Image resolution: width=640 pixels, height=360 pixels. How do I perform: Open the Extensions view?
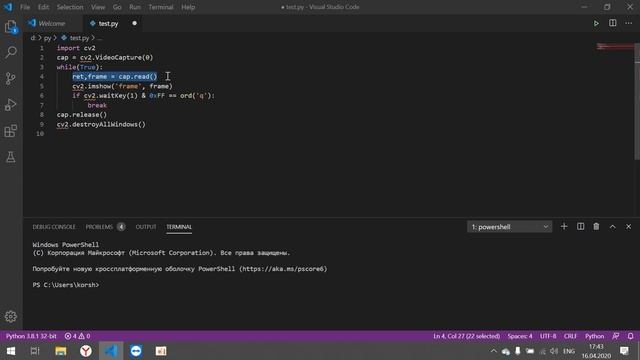coord(11,131)
